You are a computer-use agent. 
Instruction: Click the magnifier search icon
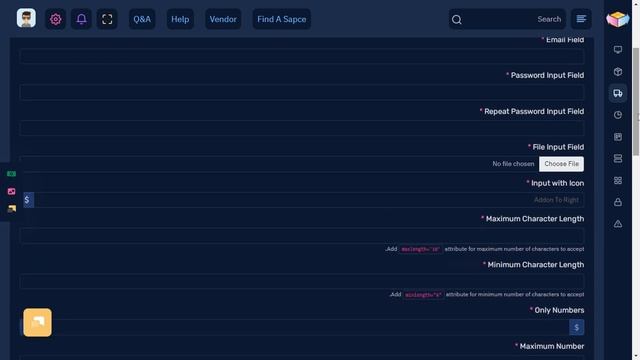point(457,20)
